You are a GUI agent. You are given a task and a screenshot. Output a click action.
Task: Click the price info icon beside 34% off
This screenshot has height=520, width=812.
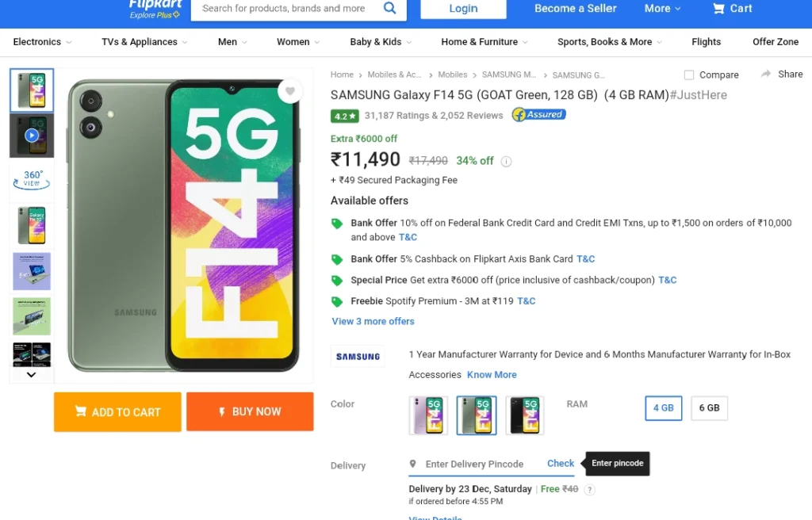pos(507,162)
